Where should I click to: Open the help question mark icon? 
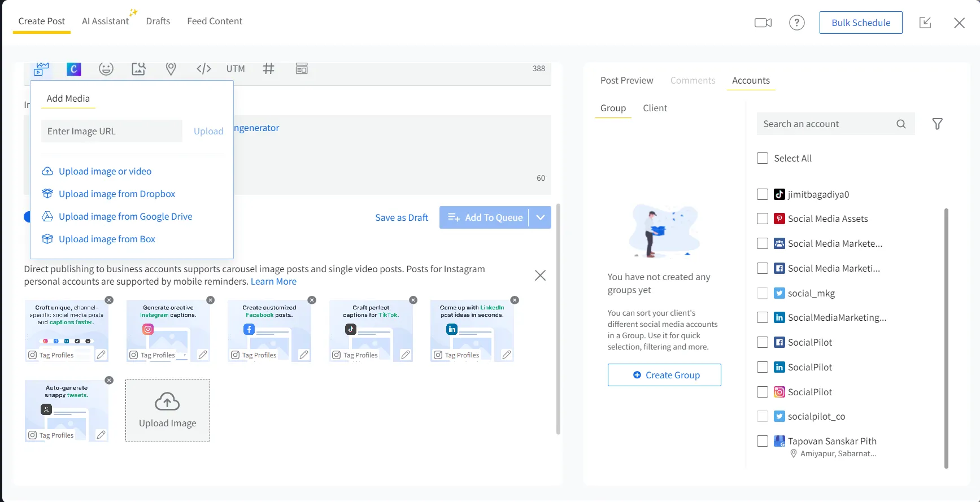coord(796,23)
